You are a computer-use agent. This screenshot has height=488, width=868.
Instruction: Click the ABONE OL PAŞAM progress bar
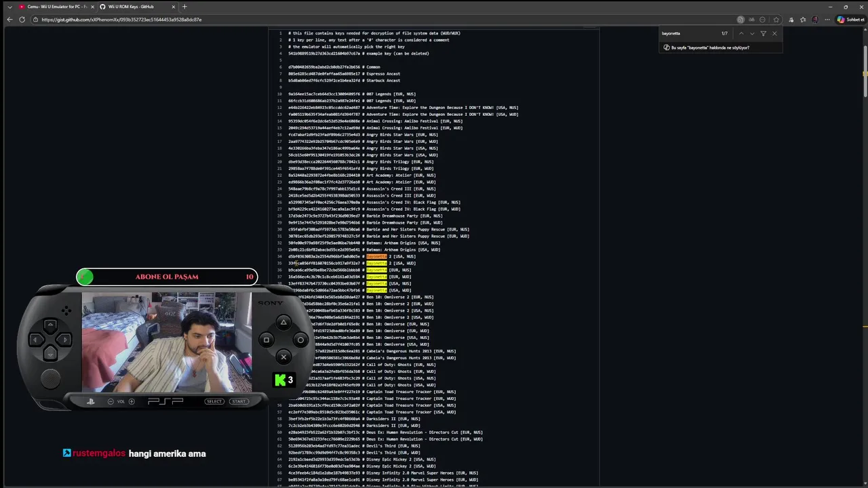pos(167,277)
